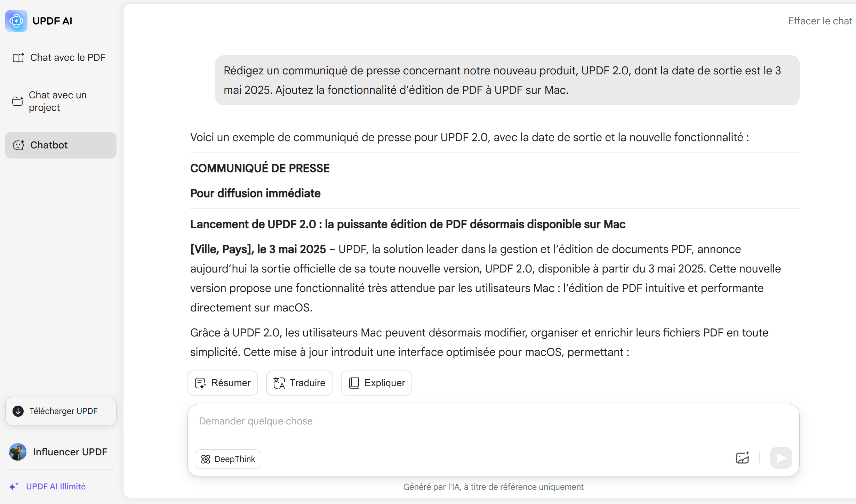Click the UPDF AI logo icon

[16, 21]
